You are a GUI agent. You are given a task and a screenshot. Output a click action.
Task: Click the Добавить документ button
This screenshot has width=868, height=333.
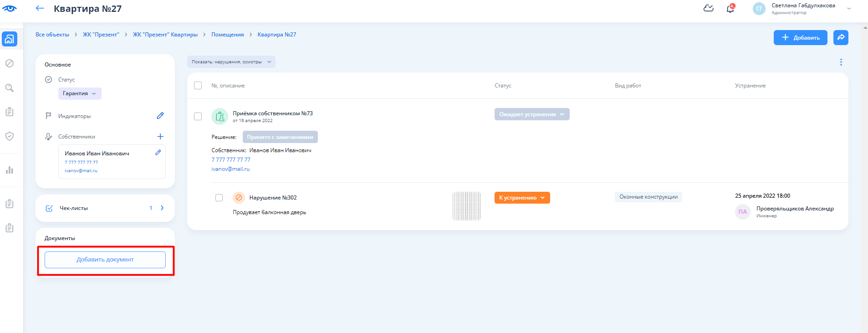click(x=105, y=260)
